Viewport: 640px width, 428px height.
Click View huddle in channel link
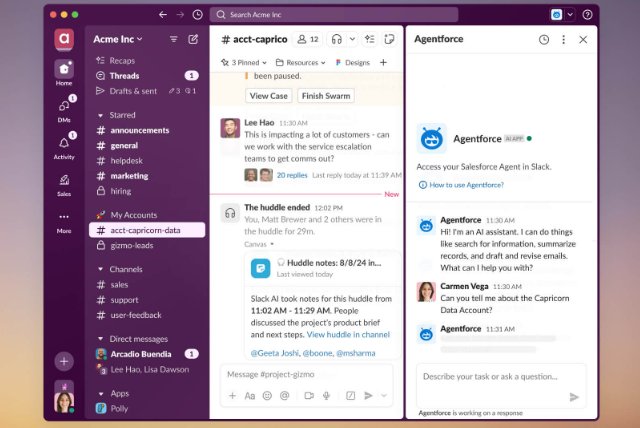point(348,335)
